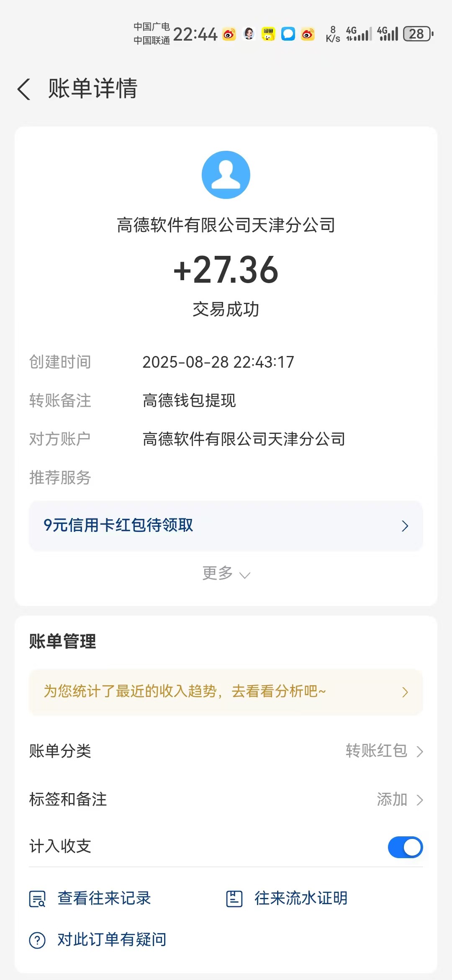Tap the blue payee avatar icon
Viewport: 452px width, 980px height.
click(x=226, y=175)
